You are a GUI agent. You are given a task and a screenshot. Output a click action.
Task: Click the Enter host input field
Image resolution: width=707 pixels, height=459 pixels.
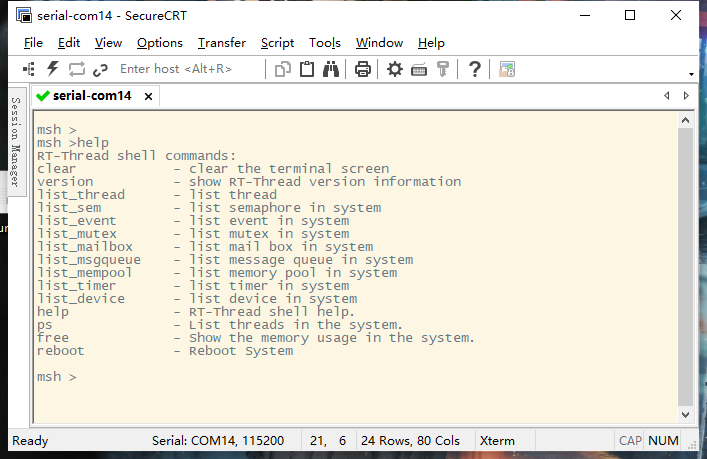[189, 69]
